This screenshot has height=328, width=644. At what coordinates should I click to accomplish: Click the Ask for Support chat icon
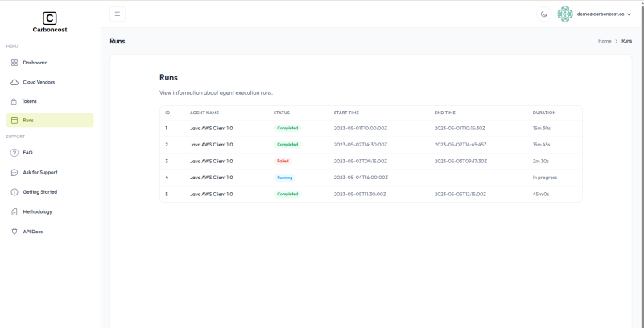[x=14, y=172]
